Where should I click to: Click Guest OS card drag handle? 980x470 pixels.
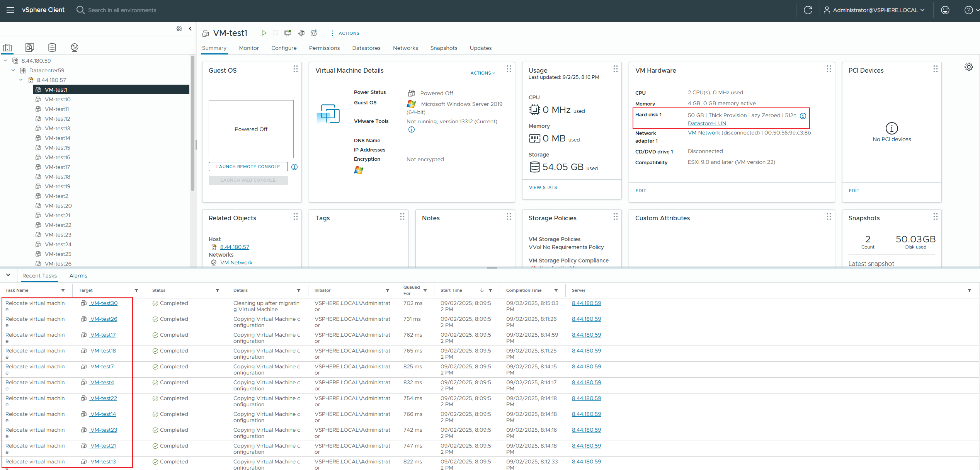click(x=296, y=69)
